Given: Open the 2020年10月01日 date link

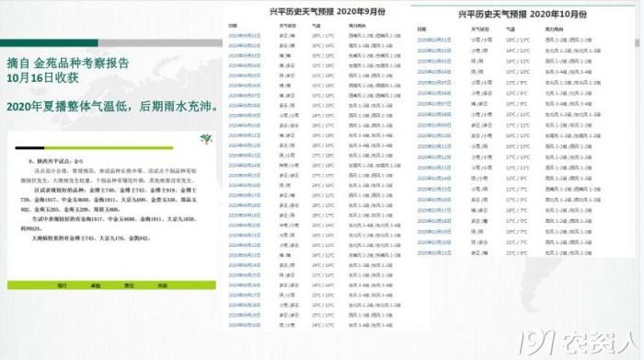Looking at the screenshot, I should click(x=434, y=40).
